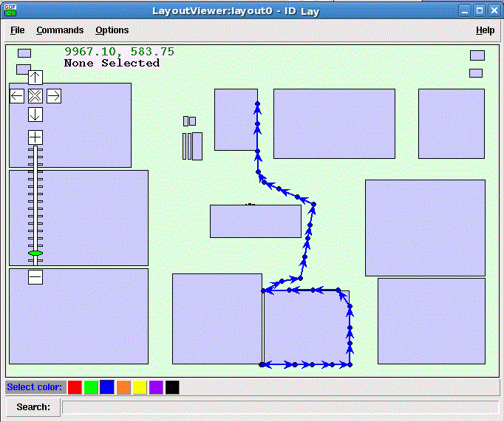Choose the green color swatch
Screen dimensions: 504x422
coord(91,387)
